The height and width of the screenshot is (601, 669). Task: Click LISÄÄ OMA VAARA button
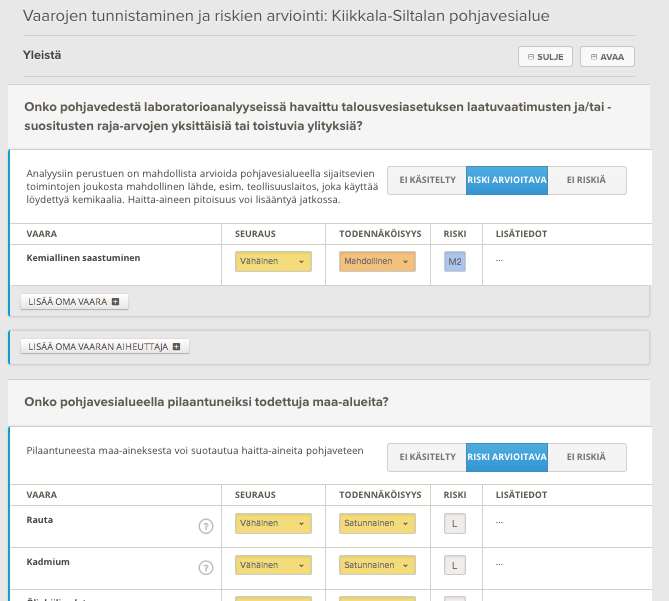click(74, 302)
